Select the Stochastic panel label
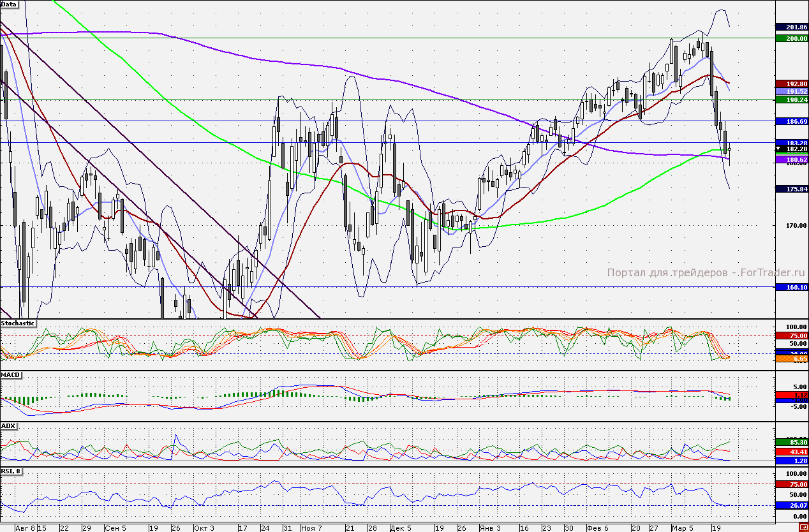The width and height of the screenshot is (809, 532). click(x=18, y=323)
